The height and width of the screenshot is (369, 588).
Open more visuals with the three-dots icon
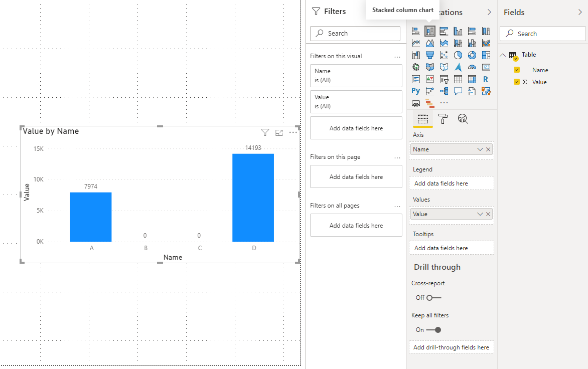pyautogui.click(x=444, y=103)
